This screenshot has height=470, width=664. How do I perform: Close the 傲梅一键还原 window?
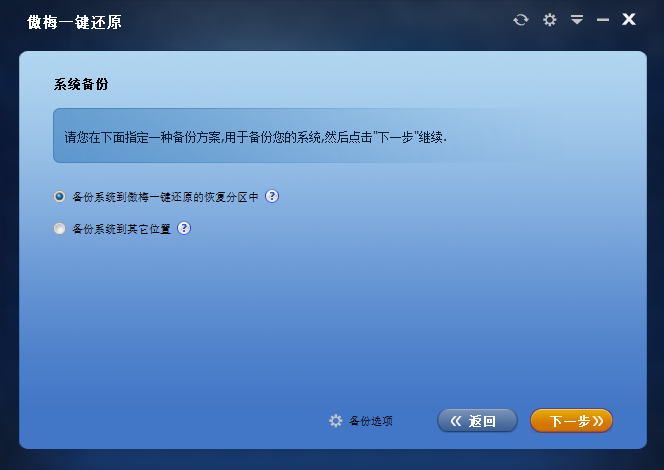point(629,19)
